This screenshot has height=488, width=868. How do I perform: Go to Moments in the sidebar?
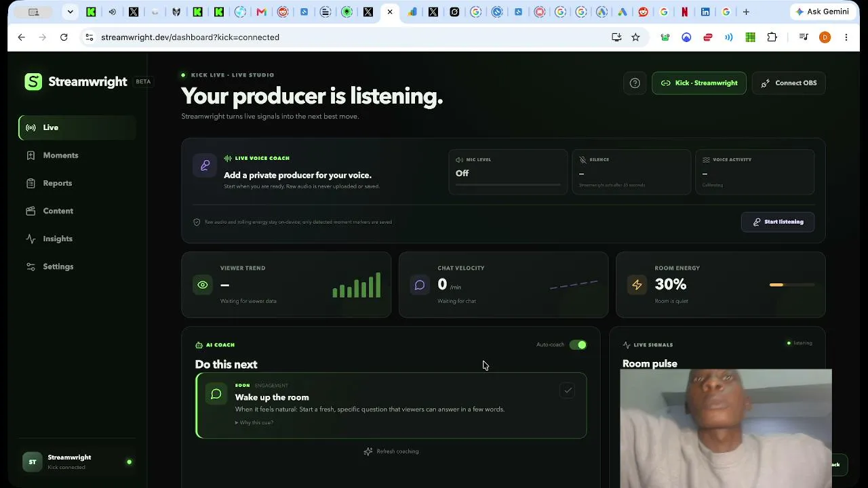click(x=77, y=155)
